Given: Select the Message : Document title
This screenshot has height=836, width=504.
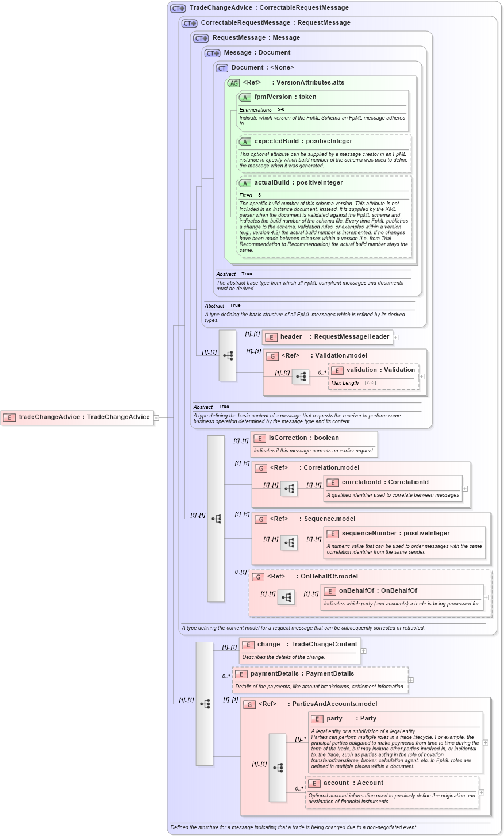Looking at the screenshot, I should tap(257, 53).
